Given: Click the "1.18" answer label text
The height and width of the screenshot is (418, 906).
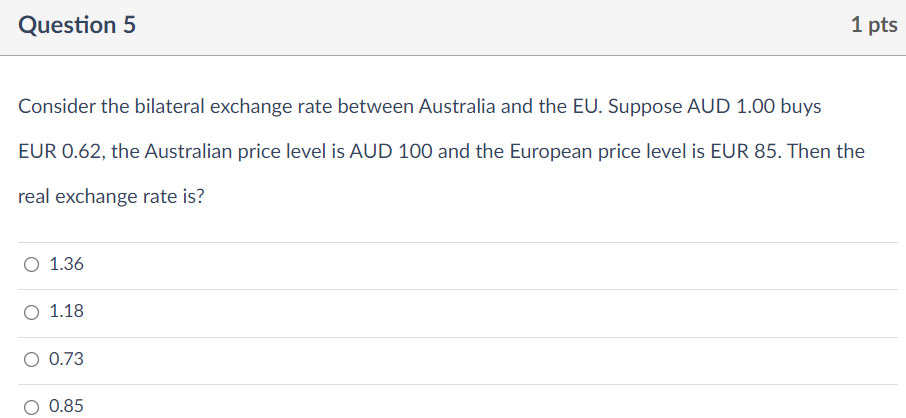Looking at the screenshot, I should [66, 312].
